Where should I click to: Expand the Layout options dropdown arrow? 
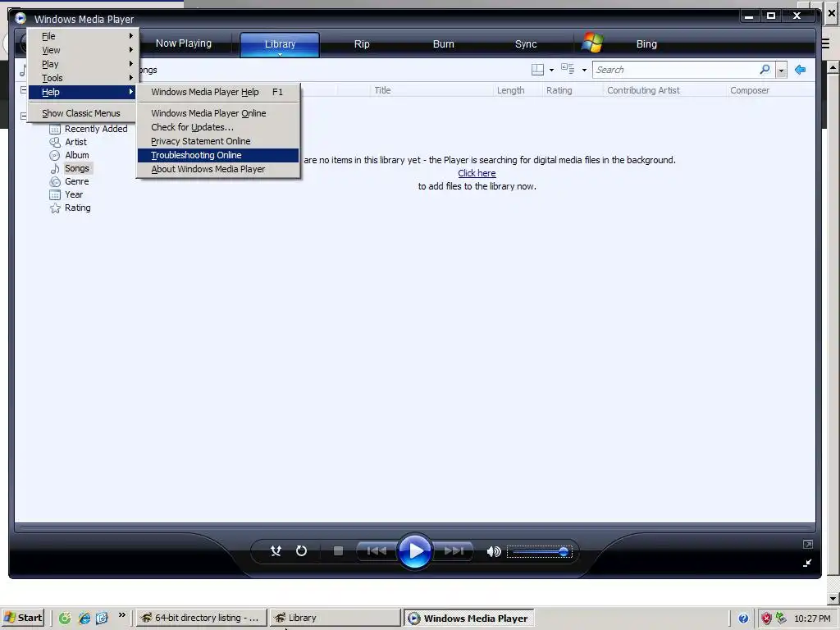pos(551,71)
